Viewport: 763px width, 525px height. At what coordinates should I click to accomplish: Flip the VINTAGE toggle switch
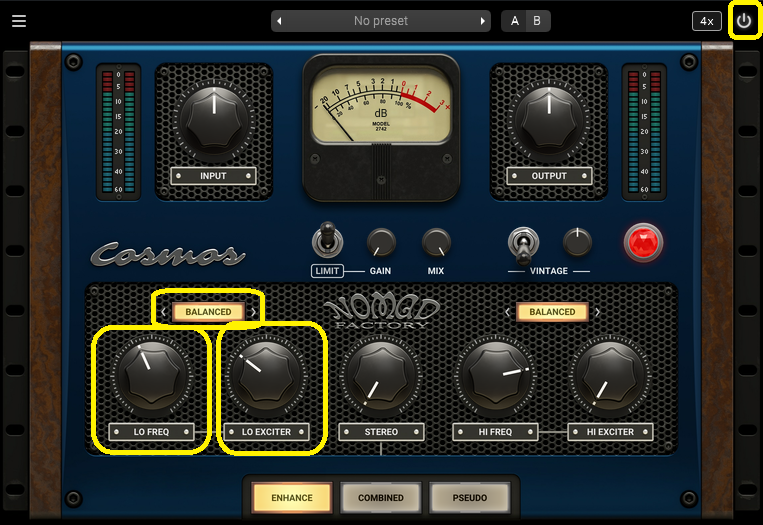pyautogui.click(x=523, y=244)
